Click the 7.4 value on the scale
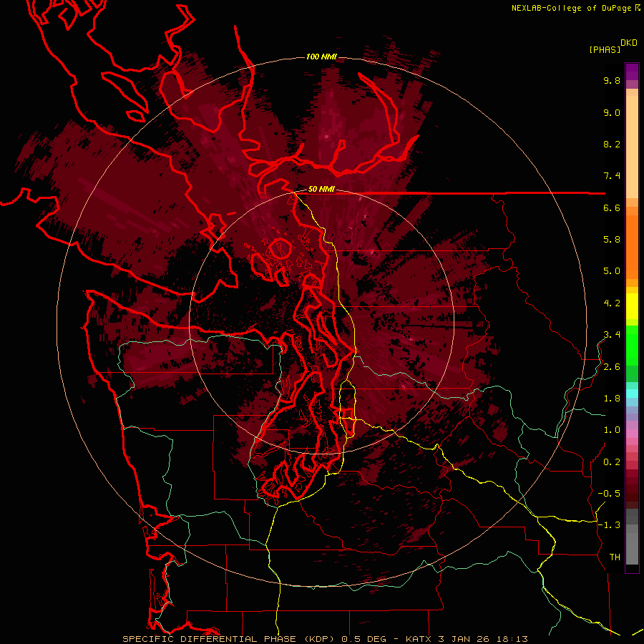The height and width of the screenshot is (644, 644). [x=612, y=176]
